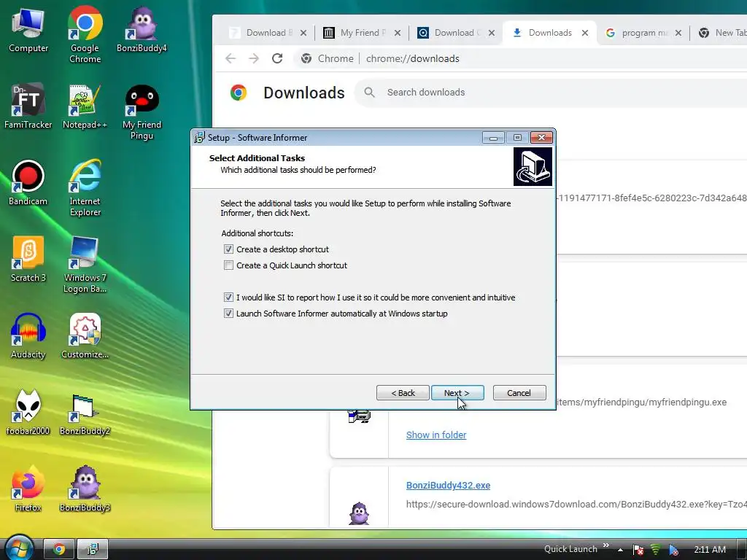This screenshot has width=747, height=560.
Task: Click the 2:11 AM taskbar clock
Action: pyautogui.click(x=709, y=550)
